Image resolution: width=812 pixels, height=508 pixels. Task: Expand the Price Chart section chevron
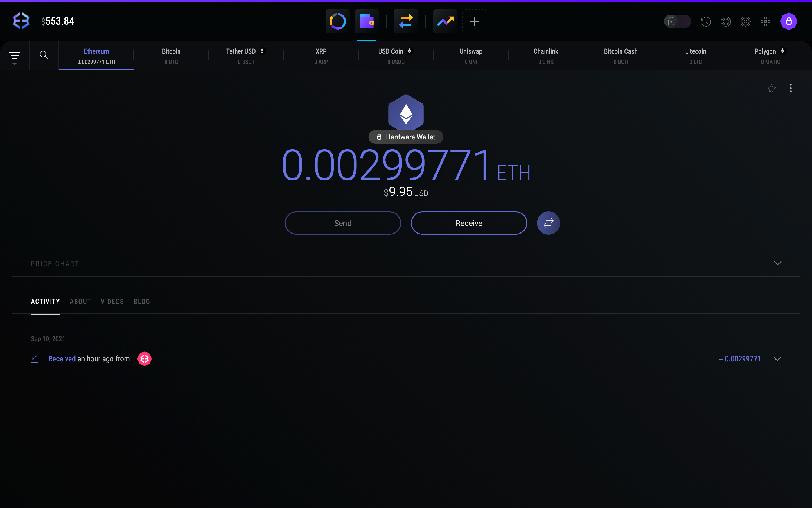[777, 263]
